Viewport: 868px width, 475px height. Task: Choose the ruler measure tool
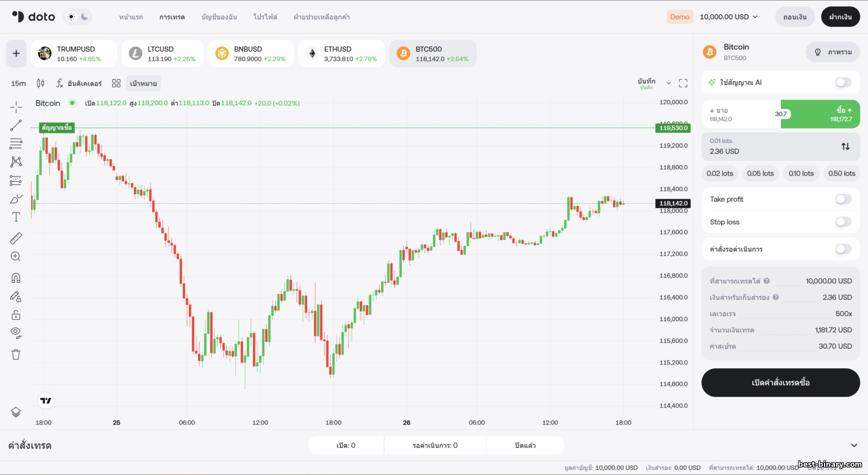click(x=16, y=238)
